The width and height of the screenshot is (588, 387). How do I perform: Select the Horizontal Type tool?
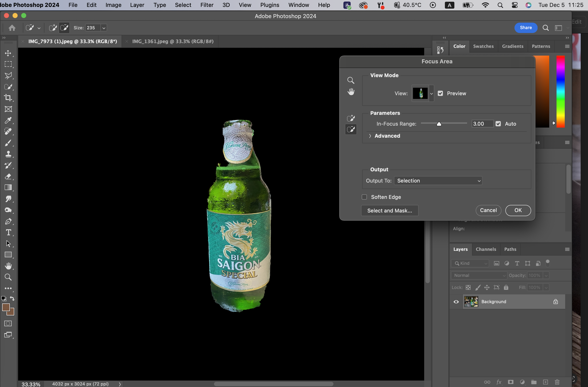(x=8, y=233)
